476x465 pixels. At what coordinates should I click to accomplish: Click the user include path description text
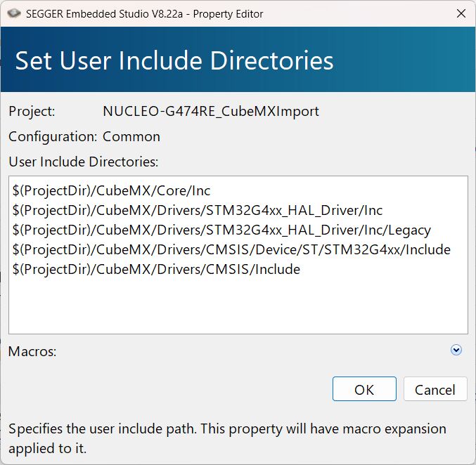[x=227, y=438]
